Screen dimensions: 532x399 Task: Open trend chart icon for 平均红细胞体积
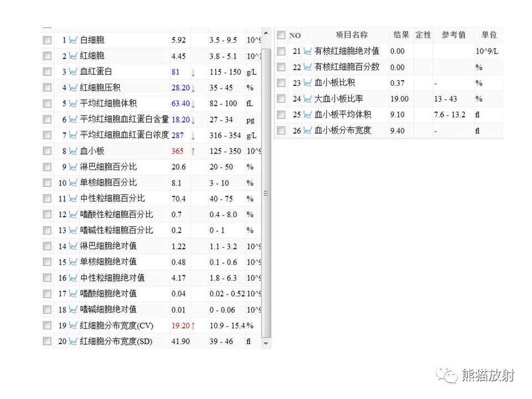[x=73, y=103]
